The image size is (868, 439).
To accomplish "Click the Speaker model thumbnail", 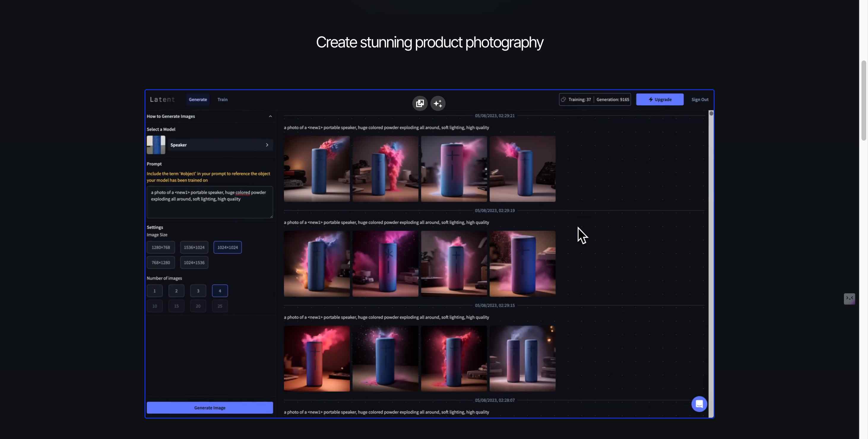I will coord(156,145).
